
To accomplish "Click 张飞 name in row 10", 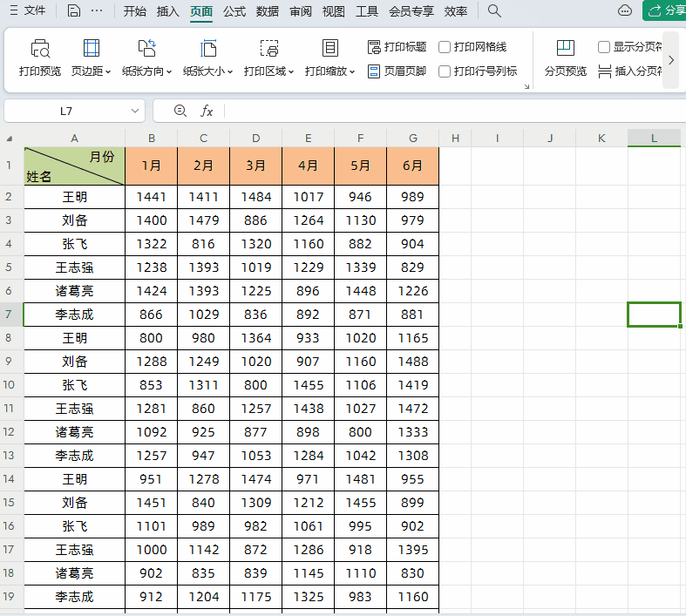I will pos(74,385).
